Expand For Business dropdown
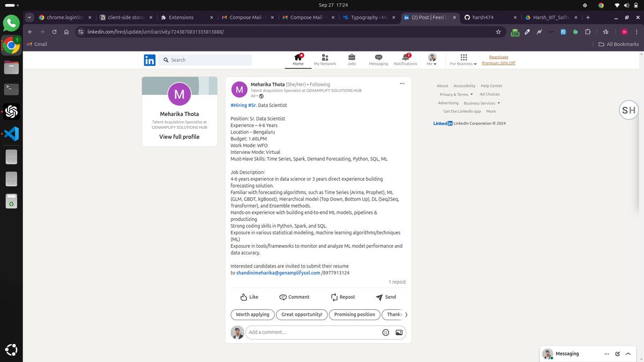Viewport: 644px width, 362px height. [464, 60]
